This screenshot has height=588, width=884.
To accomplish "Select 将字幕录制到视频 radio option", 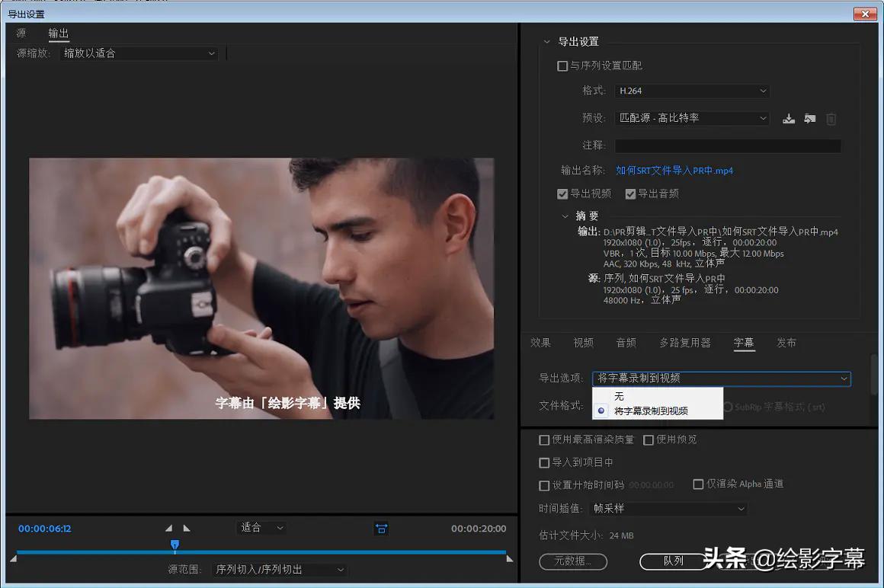I will [602, 411].
